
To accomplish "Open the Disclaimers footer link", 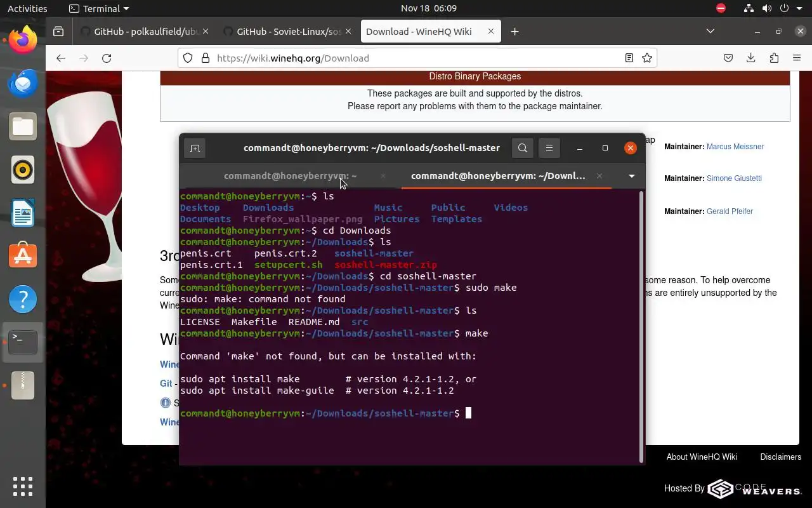I will (x=781, y=457).
